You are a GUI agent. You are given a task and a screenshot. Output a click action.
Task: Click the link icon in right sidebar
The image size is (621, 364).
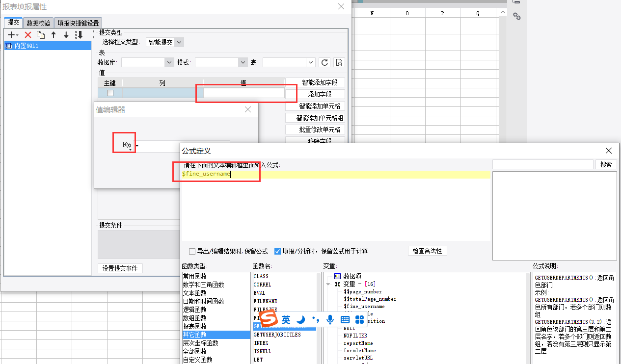[516, 16]
